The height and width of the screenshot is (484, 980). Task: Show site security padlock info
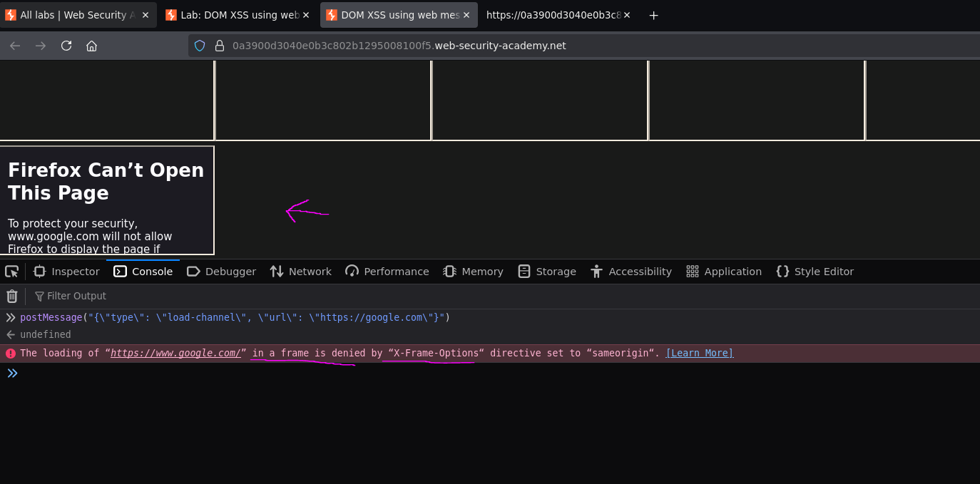pos(220,46)
